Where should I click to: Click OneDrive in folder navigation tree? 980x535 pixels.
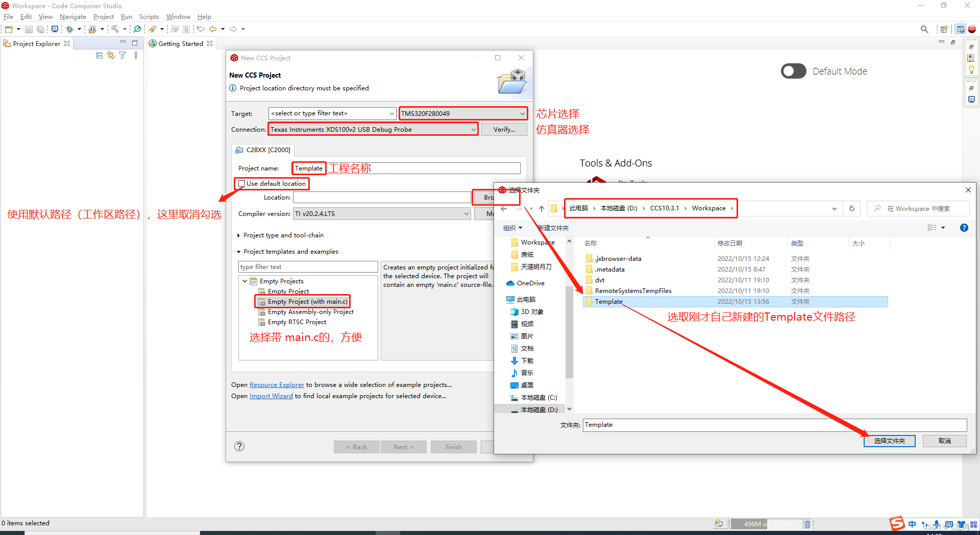coord(525,283)
